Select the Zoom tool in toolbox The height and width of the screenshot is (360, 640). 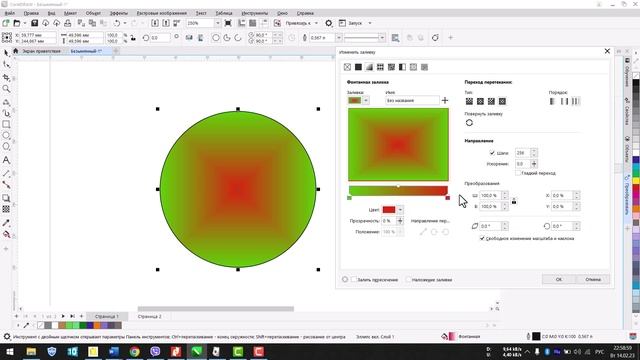pyautogui.click(x=6, y=89)
